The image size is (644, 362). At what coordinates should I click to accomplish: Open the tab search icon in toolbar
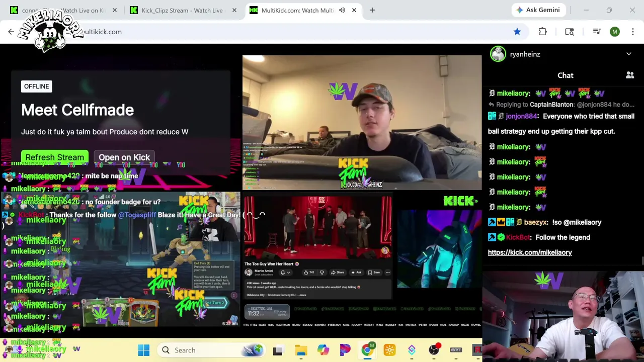(x=570, y=32)
